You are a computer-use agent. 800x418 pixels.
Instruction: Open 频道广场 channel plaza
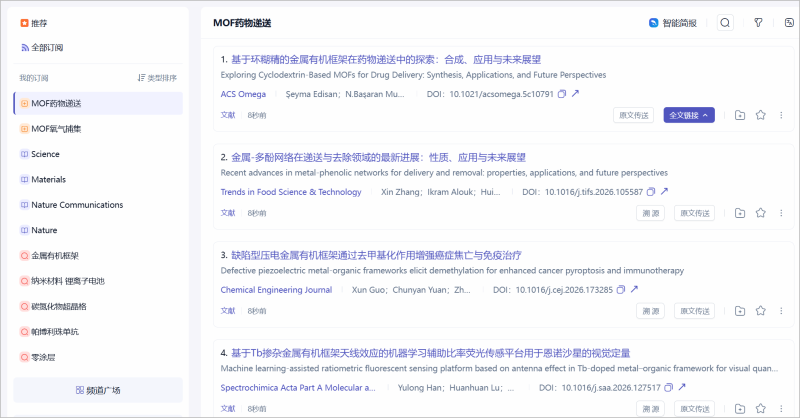(98, 390)
